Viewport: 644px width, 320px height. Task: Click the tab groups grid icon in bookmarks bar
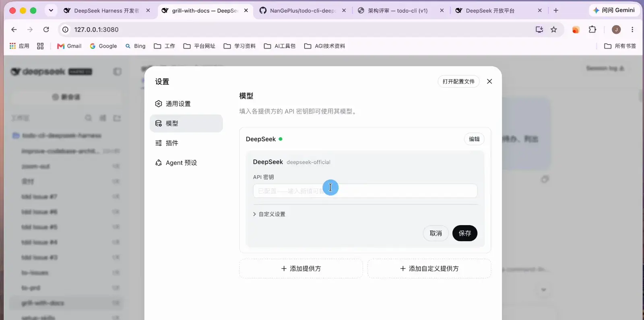pos(40,46)
